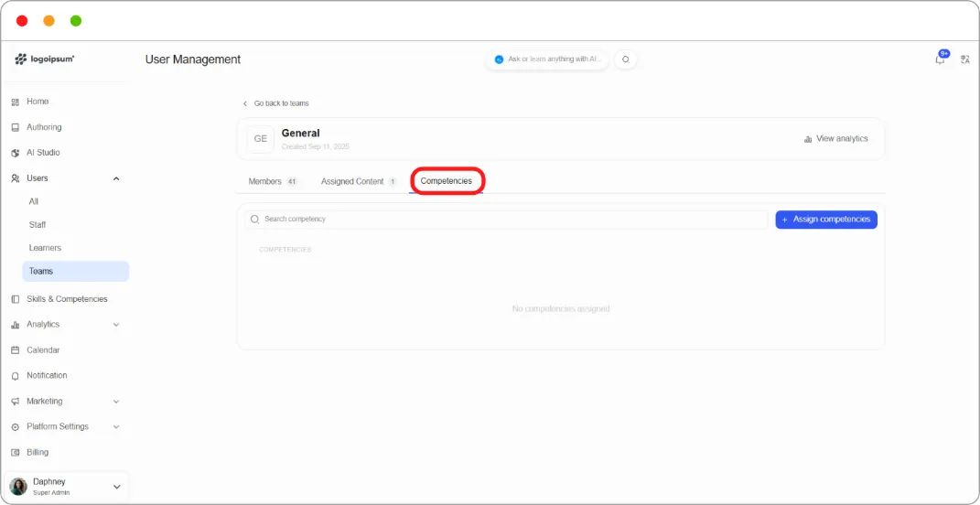980x505 pixels.
Task: Open Home from the sidebar
Action: (x=38, y=102)
